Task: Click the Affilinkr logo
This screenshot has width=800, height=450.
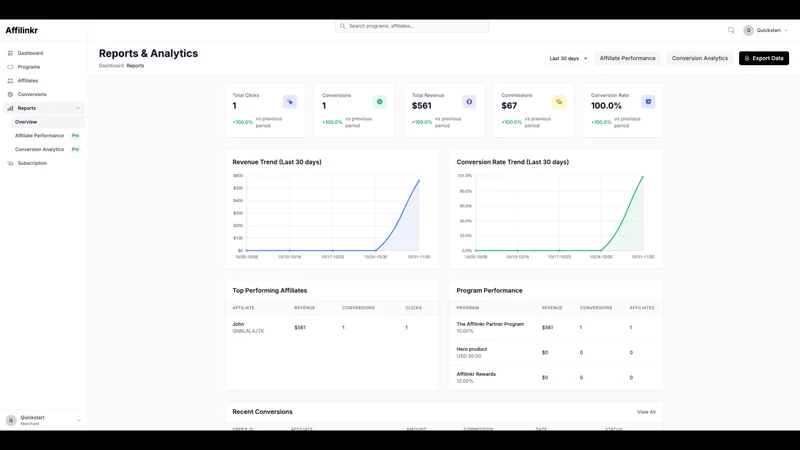Action: [x=22, y=31]
